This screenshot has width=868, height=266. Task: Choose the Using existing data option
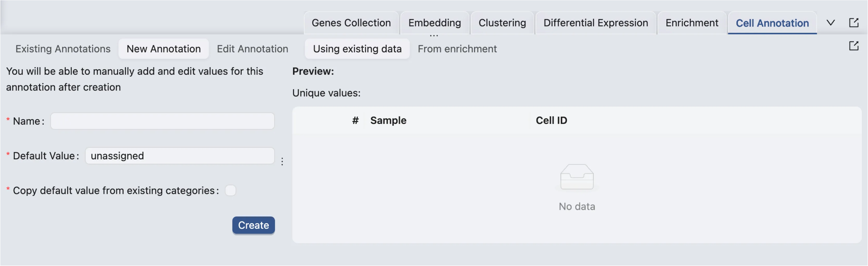(x=357, y=49)
